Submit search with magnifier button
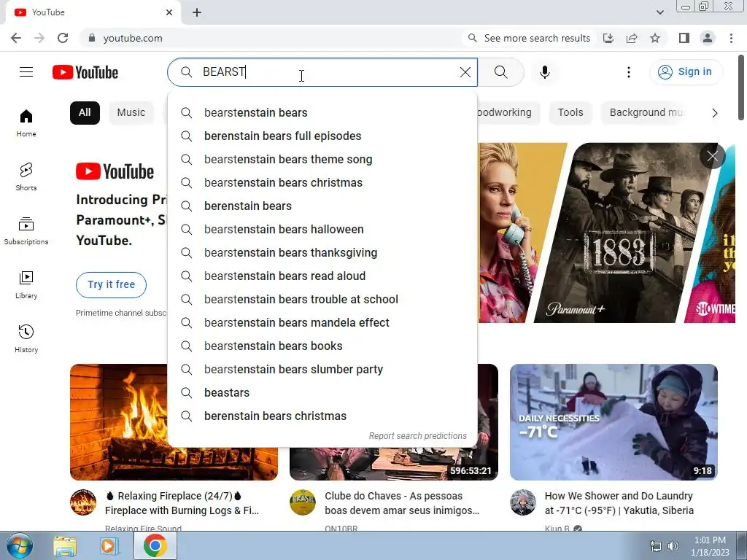747x560 pixels. tap(500, 72)
